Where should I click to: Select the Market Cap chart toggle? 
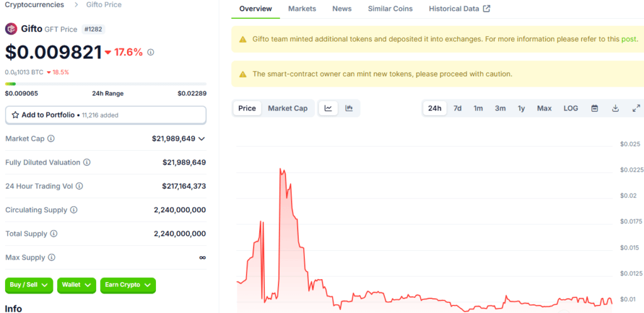pyautogui.click(x=287, y=108)
